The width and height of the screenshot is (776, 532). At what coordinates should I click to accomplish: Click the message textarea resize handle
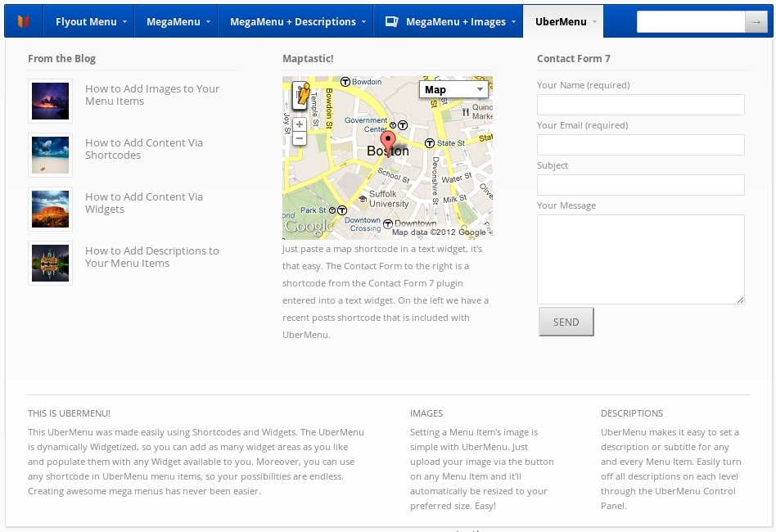(x=740, y=300)
